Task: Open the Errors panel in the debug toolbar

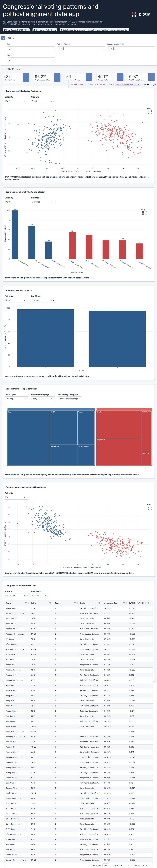Action: click(90, 85)
